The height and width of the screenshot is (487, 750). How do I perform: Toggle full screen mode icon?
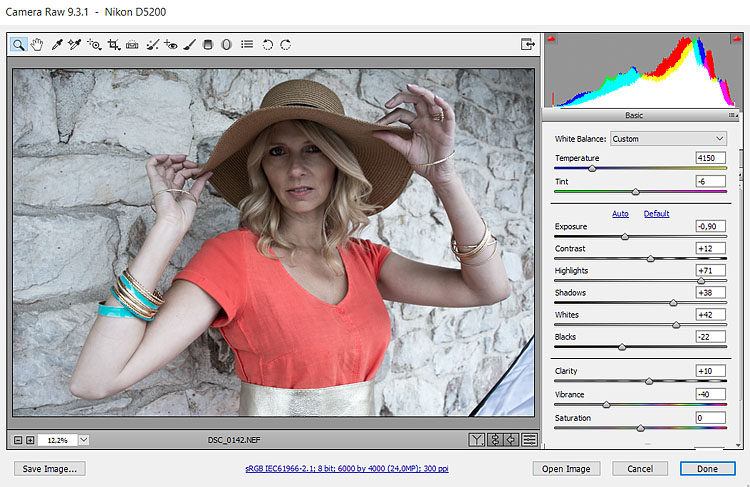coord(527,44)
